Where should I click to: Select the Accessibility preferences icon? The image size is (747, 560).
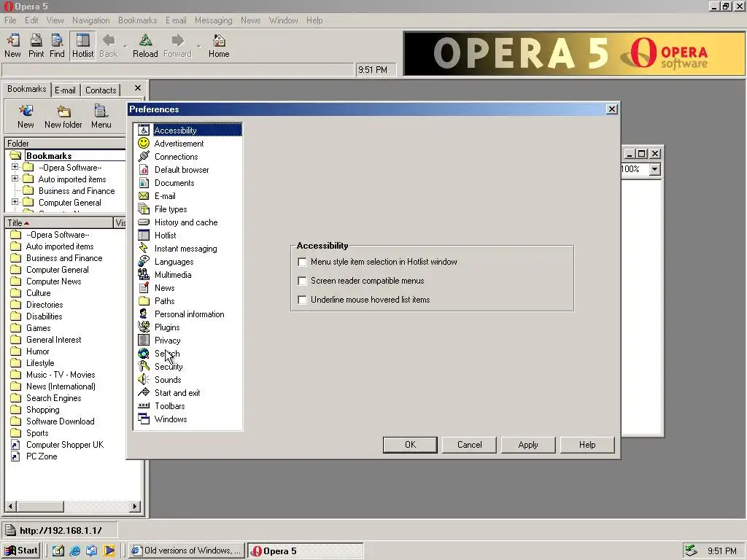pyautogui.click(x=144, y=130)
